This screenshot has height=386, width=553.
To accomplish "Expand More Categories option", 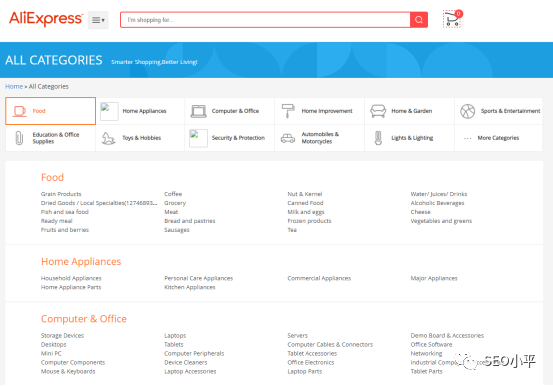I will tap(498, 138).
